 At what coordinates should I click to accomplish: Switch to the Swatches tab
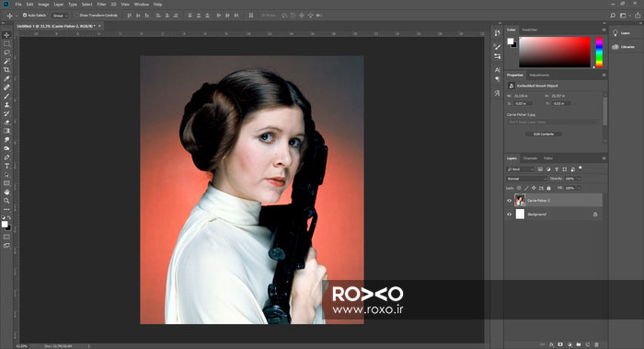point(529,29)
